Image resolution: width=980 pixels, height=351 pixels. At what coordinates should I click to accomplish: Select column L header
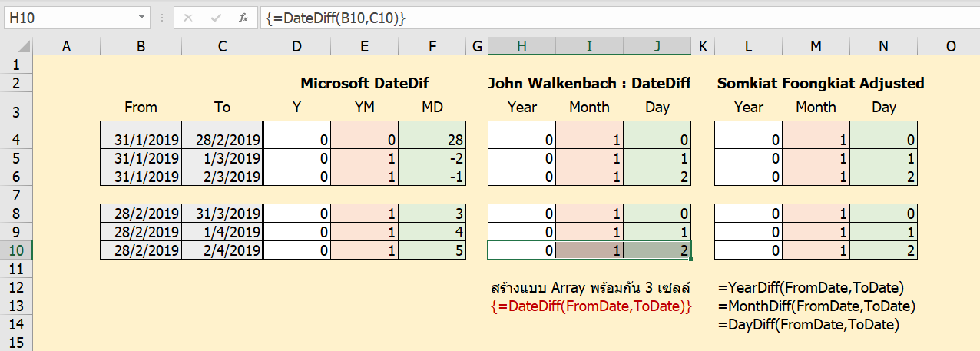(748, 47)
